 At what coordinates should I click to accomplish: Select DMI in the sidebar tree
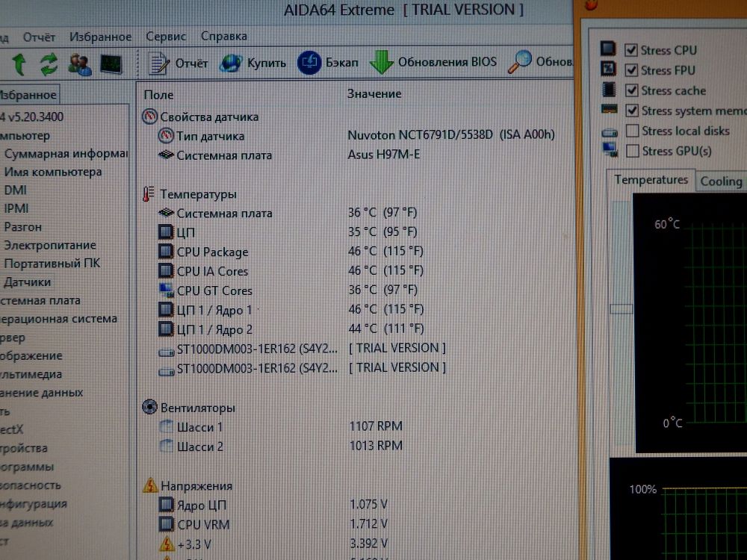15,190
